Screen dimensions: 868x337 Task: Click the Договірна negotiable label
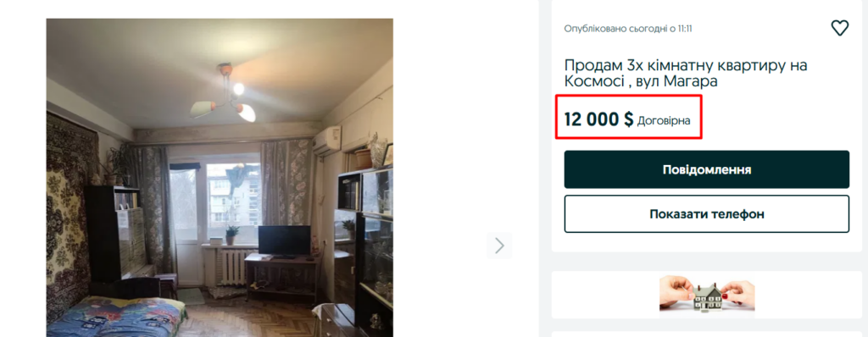point(664,120)
